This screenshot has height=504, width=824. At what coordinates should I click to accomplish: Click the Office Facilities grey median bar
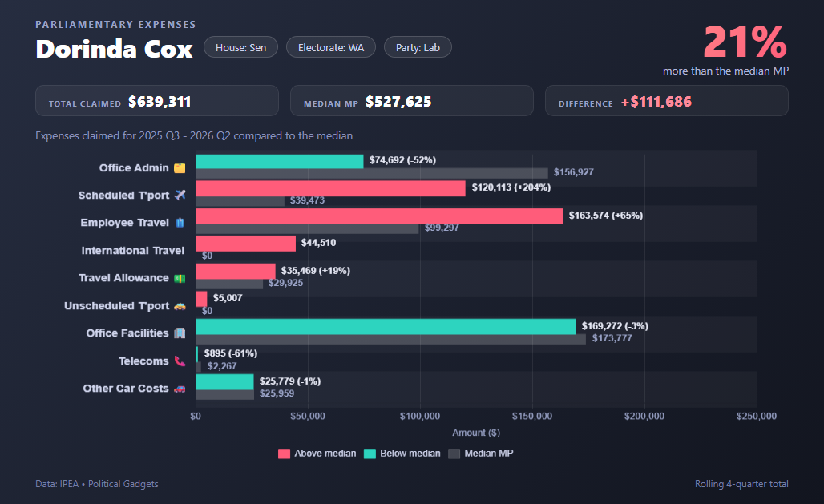(x=391, y=339)
